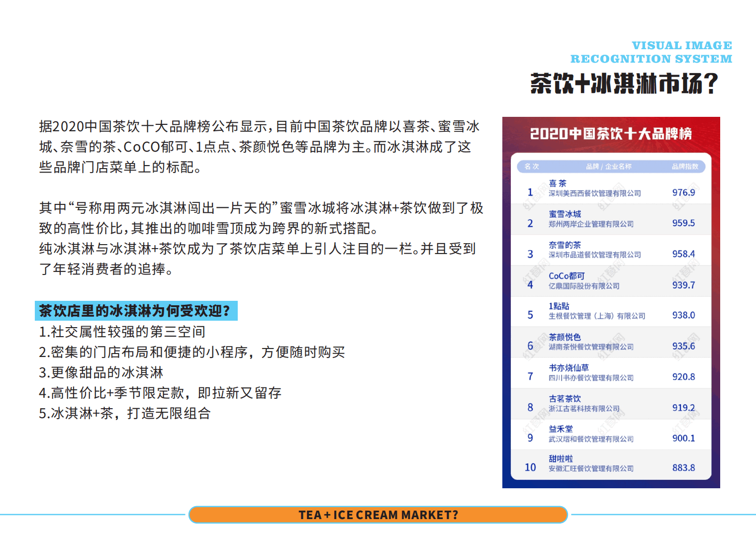This screenshot has height=535, width=756.
Task: Click company 安徽汇旺餐饮管理有限公司
Action: click(591, 468)
